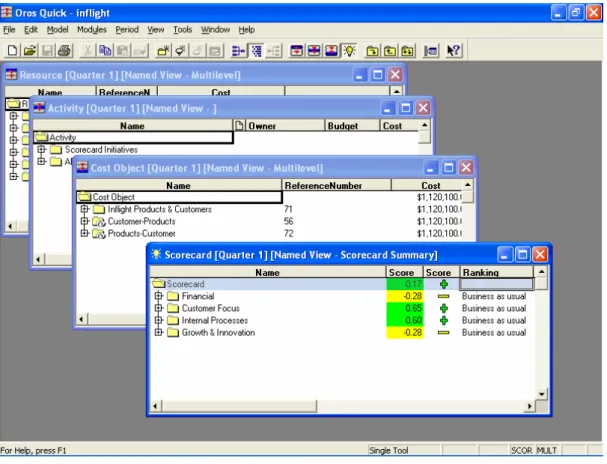Click the new account funnel with sparkle icon
This screenshot has height=464, width=607.
(x=180, y=50)
